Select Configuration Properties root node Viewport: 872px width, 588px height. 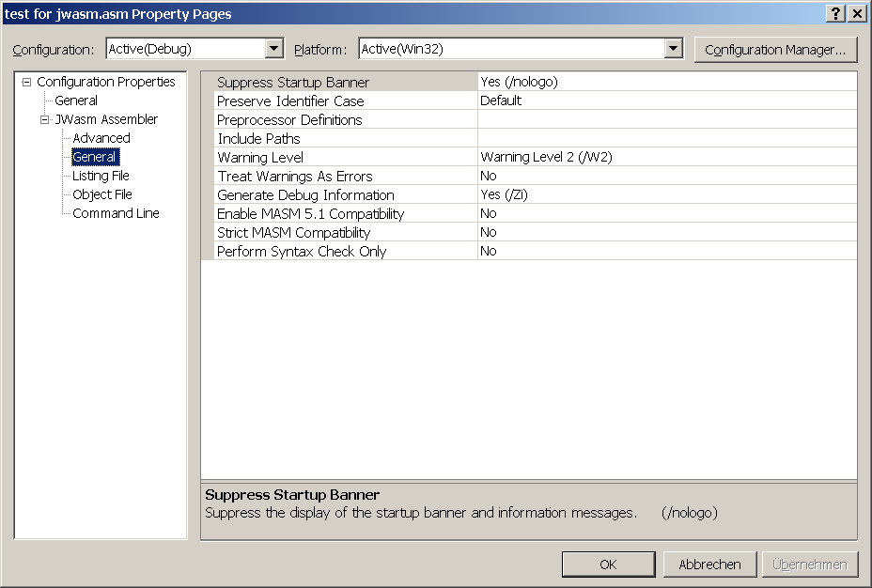pyautogui.click(x=105, y=83)
